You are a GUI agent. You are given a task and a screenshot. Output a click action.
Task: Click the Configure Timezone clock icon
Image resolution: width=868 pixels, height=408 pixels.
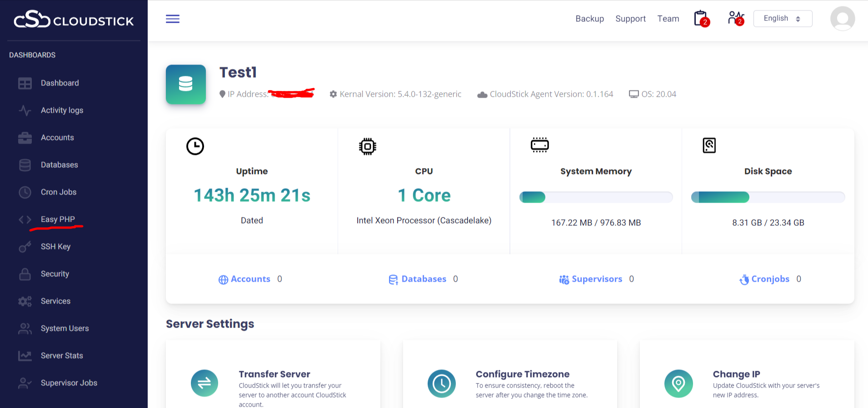pos(441,383)
